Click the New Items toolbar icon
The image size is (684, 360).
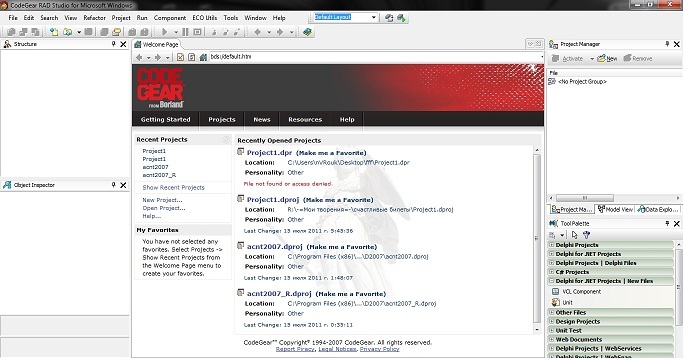coord(54,32)
